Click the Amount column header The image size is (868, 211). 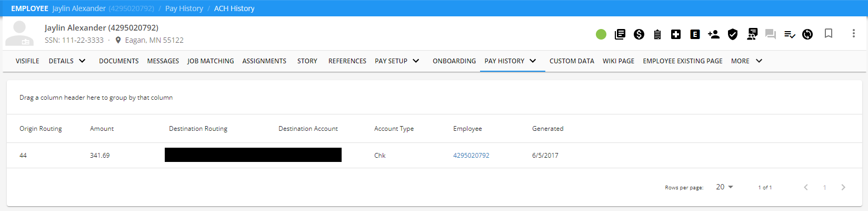(102, 128)
